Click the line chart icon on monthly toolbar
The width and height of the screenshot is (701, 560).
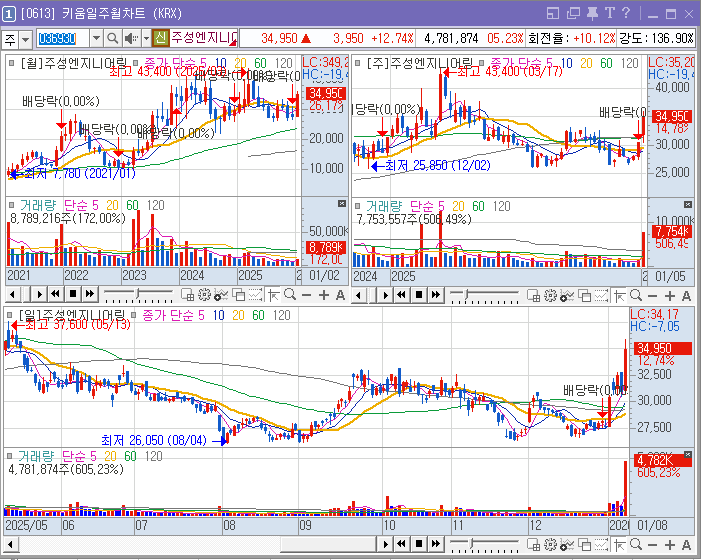point(255,295)
